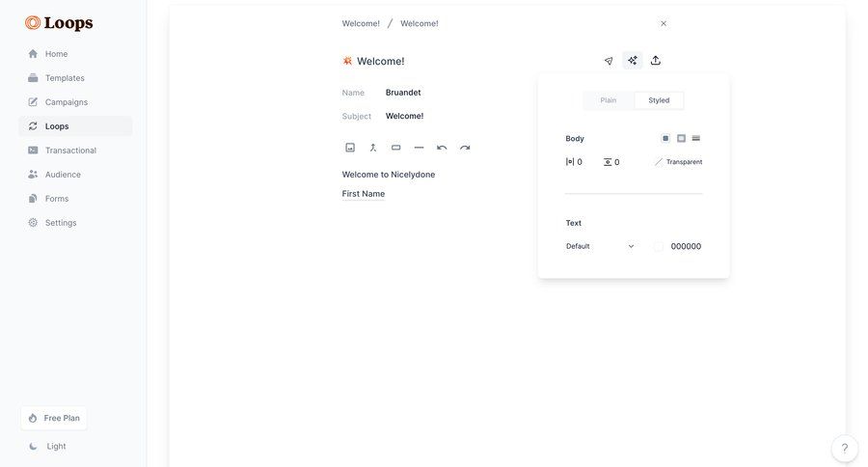The height and width of the screenshot is (467, 868).
Task: Close the email editor
Action: [x=664, y=23]
